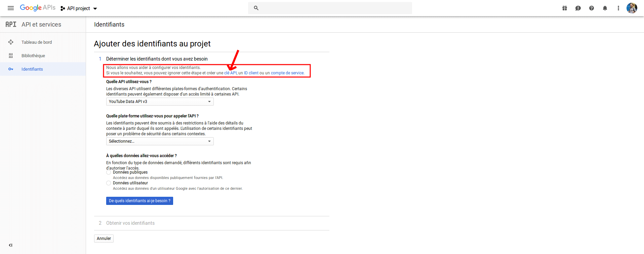The height and width of the screenshot is (254, 644).
Task: Click the Identifiants page heading
Action: coord(109,25)
